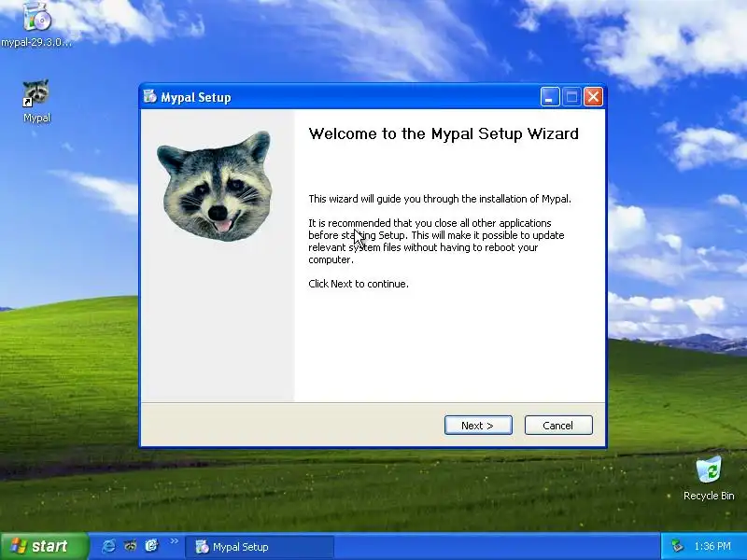Open the Start menu
Screen dimensions: 747x560
pos(44,546)
